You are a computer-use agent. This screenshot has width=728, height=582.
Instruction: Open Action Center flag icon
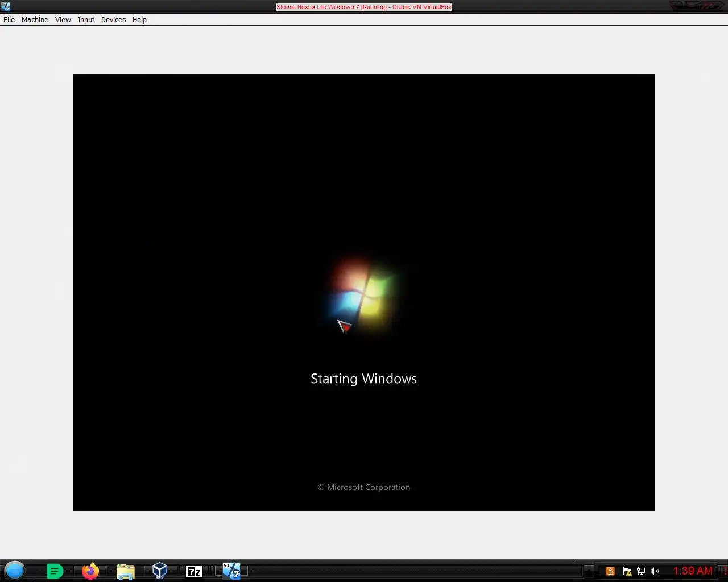point(627,571)
